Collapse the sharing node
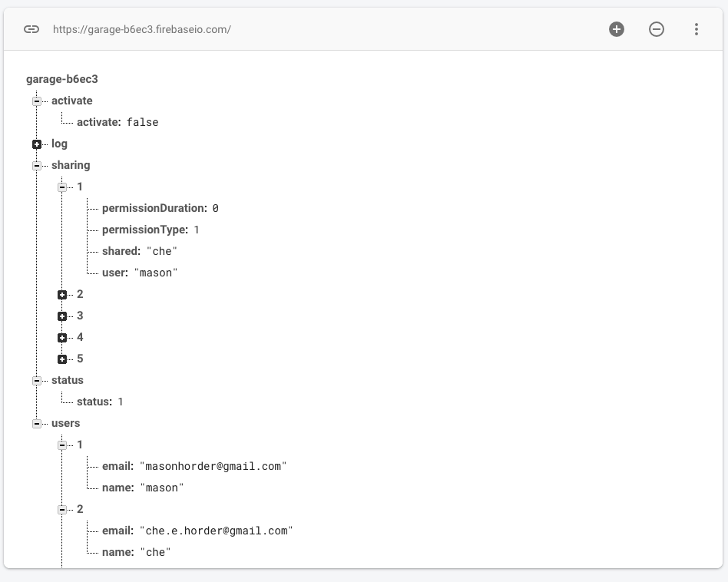This screenshot has width=728, height=582. 37,166
